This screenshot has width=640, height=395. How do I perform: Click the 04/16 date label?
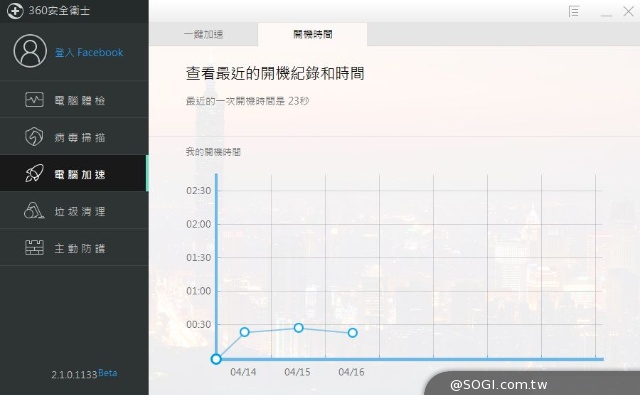tap(351, 372)
